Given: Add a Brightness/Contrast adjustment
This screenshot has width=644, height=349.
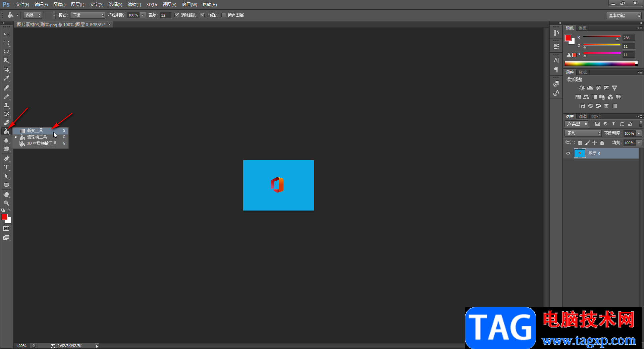Looking at the screenshot, I should (x=582, y=88).
